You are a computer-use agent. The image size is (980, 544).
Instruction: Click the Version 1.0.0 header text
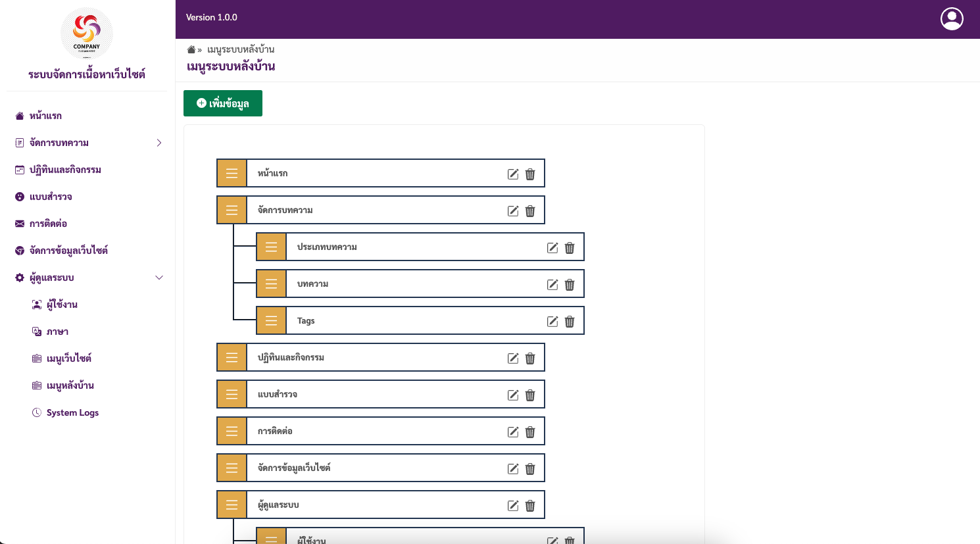coord(212,17)
